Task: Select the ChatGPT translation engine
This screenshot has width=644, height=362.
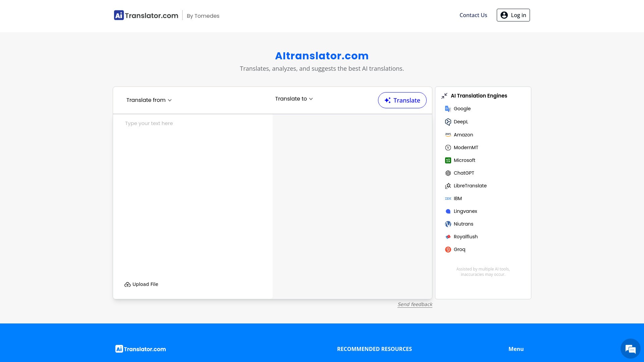Action: 464,173
